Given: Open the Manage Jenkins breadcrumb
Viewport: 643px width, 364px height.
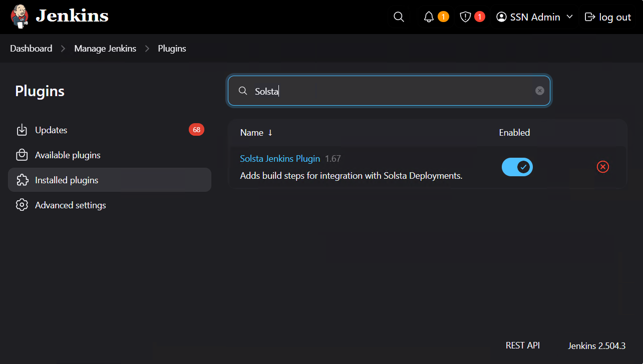Looking at the screenshot, I should point(105,49).
